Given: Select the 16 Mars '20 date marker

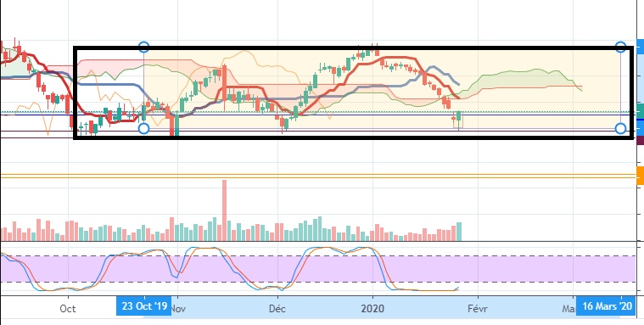Looking at the screenshot, I should tap(605, 306).
